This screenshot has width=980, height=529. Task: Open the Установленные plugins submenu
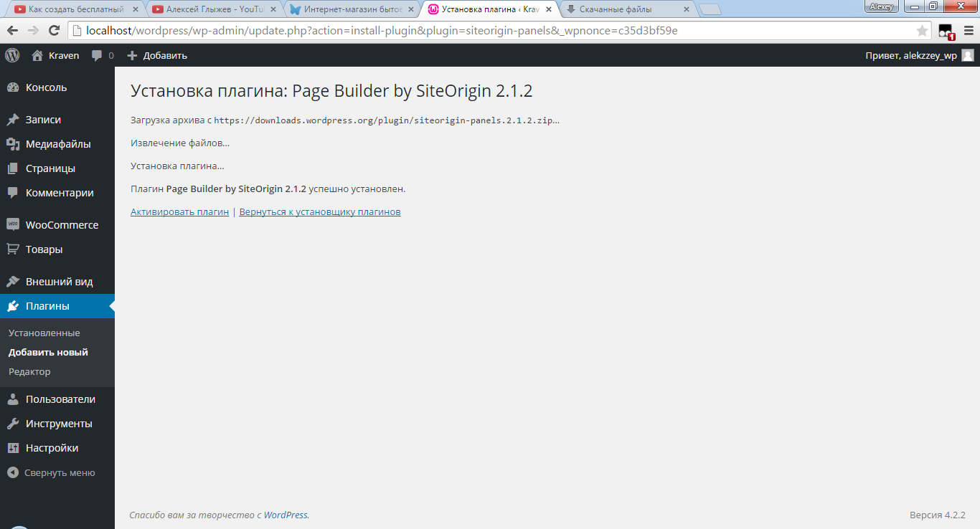click(44, 333)
